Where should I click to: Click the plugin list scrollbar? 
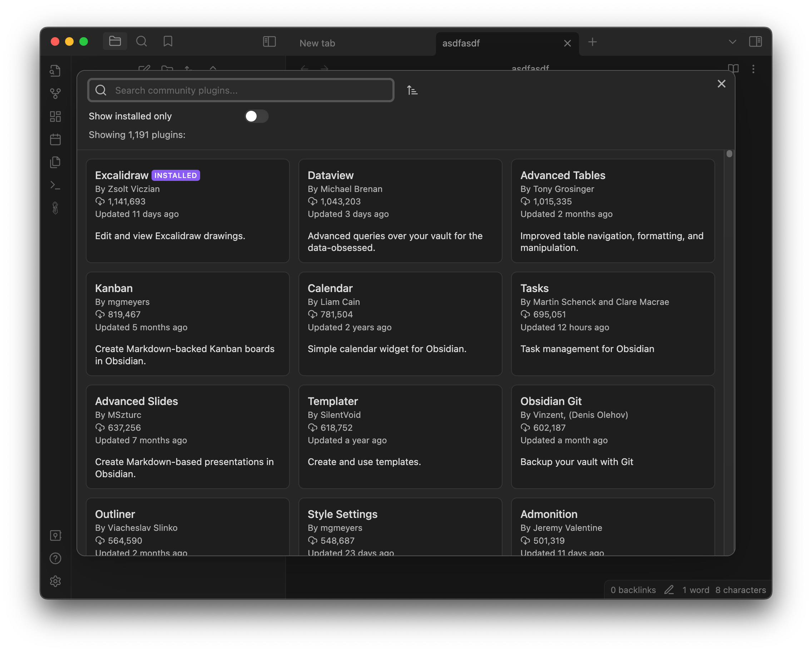[x=729, y=154]
